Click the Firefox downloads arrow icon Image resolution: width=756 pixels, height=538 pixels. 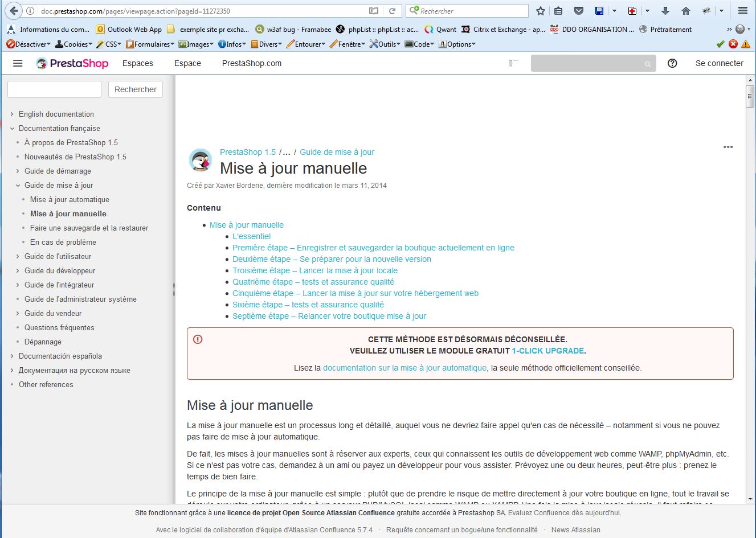pyautogui.click(x=665, y=11)
